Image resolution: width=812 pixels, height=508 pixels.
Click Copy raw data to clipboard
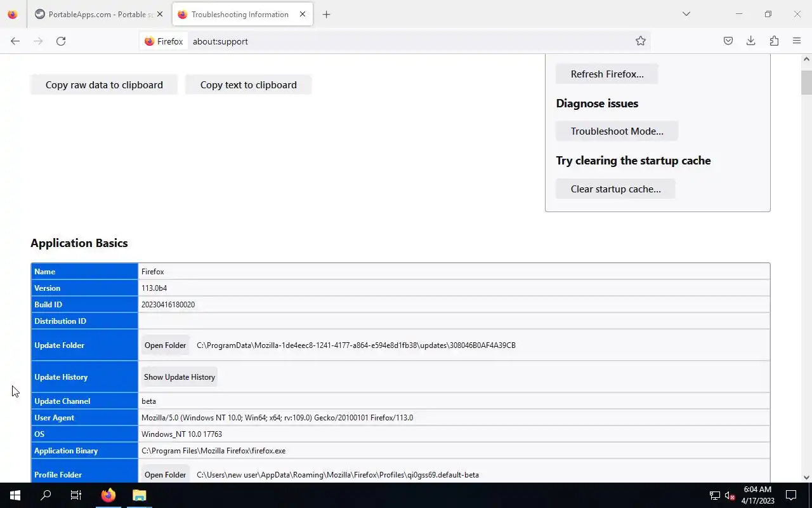coord(104,85)
